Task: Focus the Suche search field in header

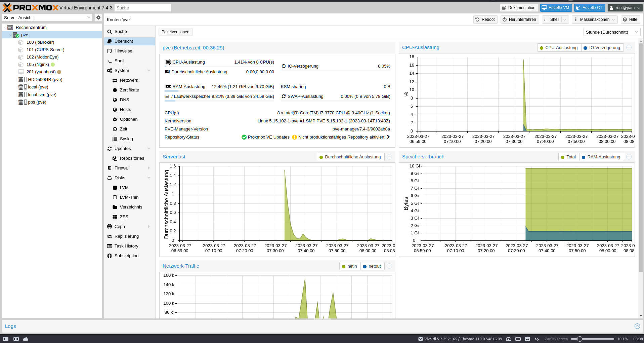Action: (x=143, y=8)
